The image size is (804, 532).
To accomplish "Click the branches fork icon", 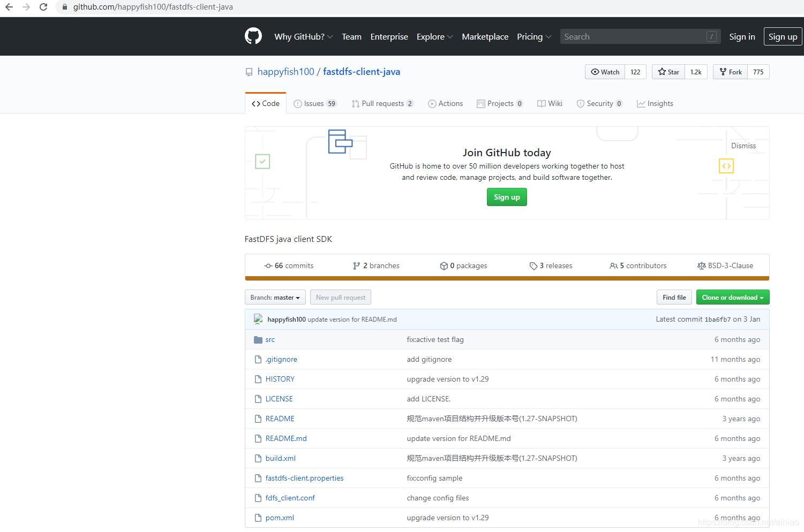I will (357, 266).
